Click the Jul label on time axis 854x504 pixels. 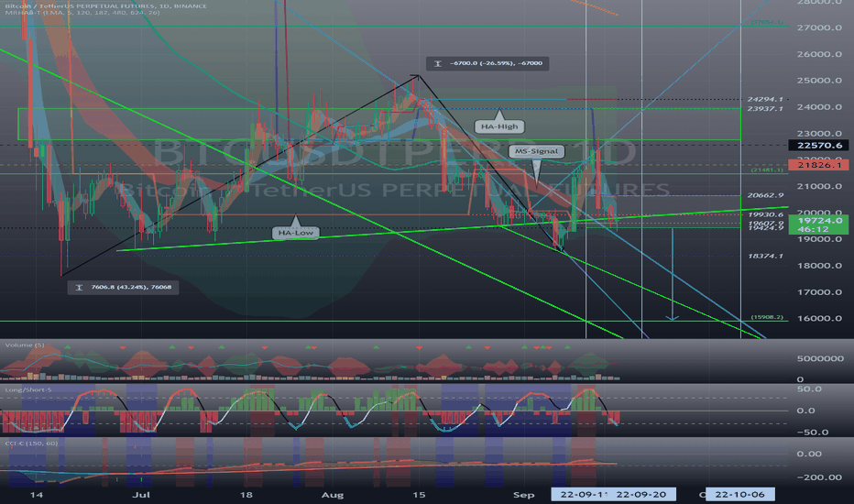pos(141,495)
